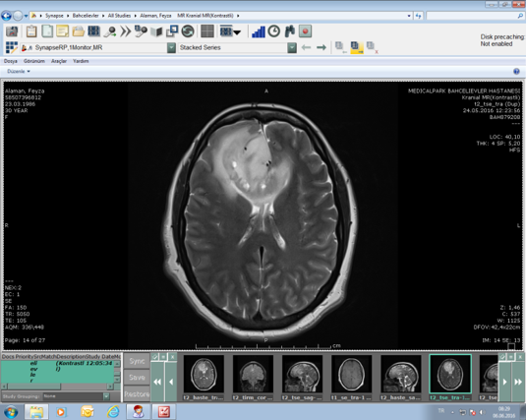
Task: Click the binoculars search icon
Action: point(289,31)
